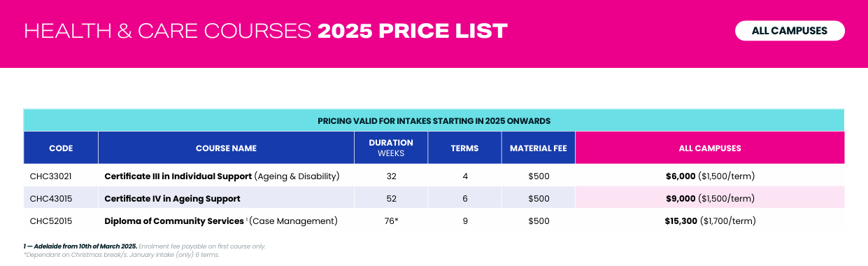Click the ALL CAMPUSES pill button

(x=790, y=31)
